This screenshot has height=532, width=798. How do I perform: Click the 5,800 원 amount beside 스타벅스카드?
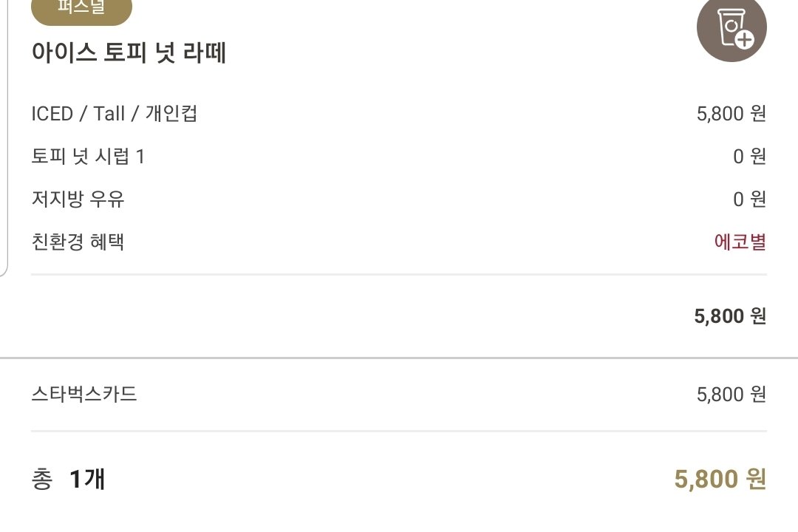tap(731, 395)
